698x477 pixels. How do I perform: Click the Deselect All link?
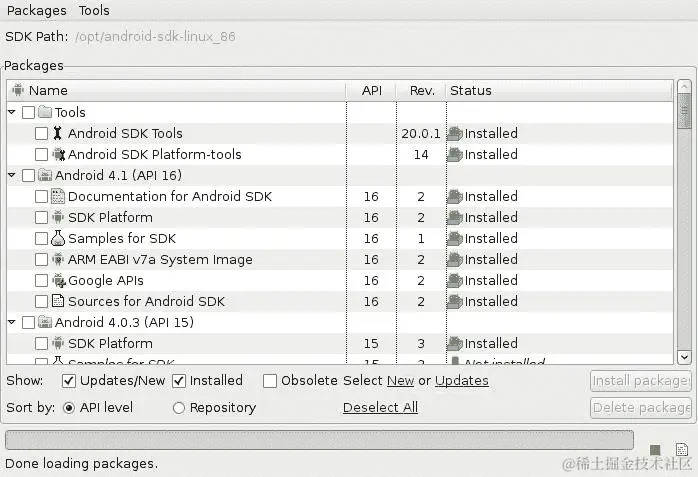pyautogui.click(x=380, y=408)
